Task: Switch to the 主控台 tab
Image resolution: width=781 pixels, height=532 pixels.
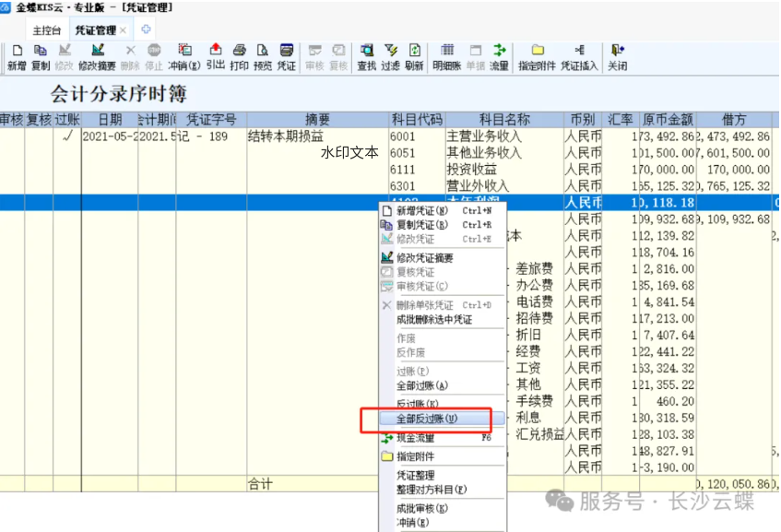Action: click(x=46, y=30)
